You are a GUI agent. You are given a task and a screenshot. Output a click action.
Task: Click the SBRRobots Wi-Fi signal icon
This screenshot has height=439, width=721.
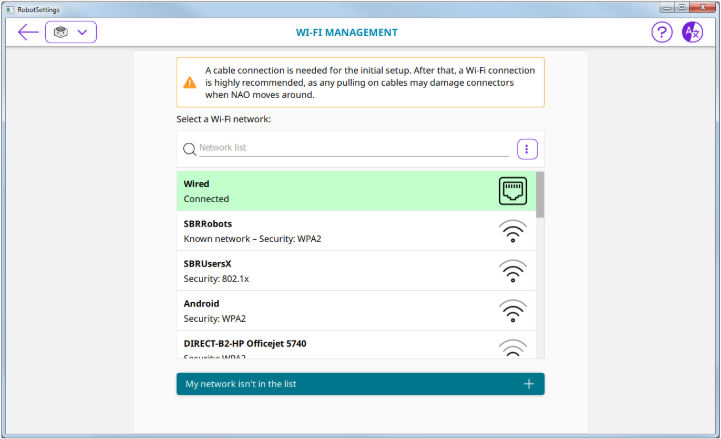[513, 231]
